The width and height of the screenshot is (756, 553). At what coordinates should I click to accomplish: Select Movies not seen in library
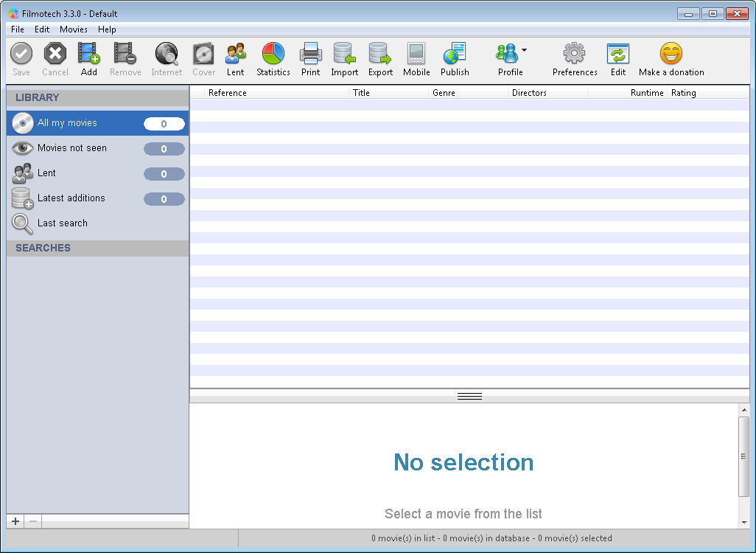pyautogui.click(x=72, y=148)
